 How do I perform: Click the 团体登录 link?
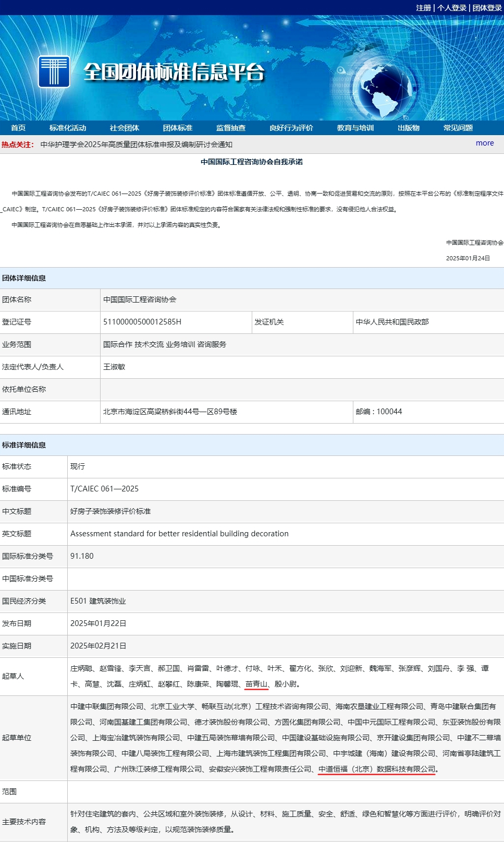point(487,8)
